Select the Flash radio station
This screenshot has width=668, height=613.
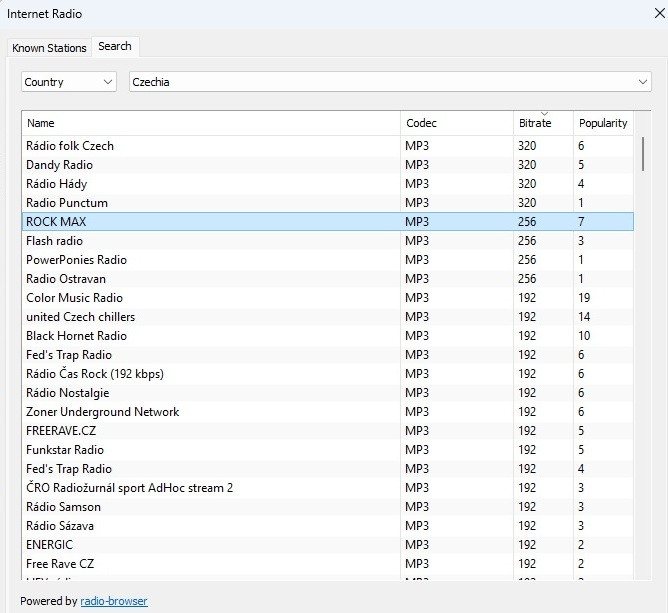(x=328, y=241)
